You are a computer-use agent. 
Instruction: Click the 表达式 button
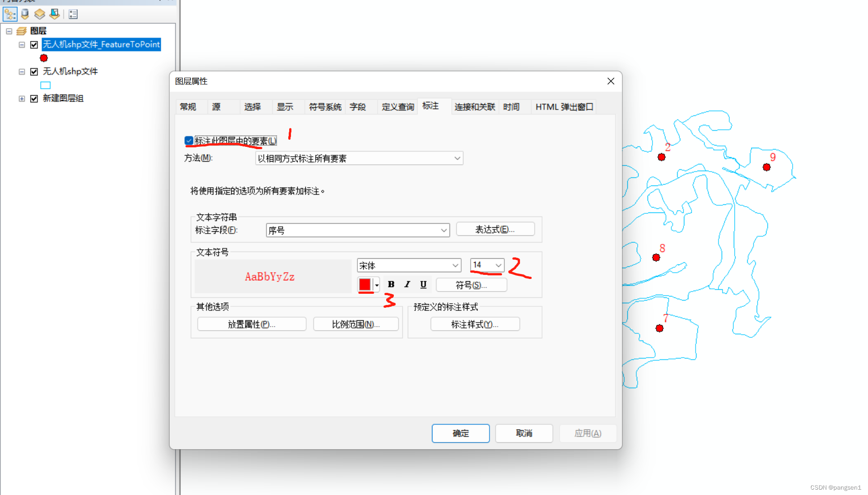pyautogui.click(x=495, y=229)
